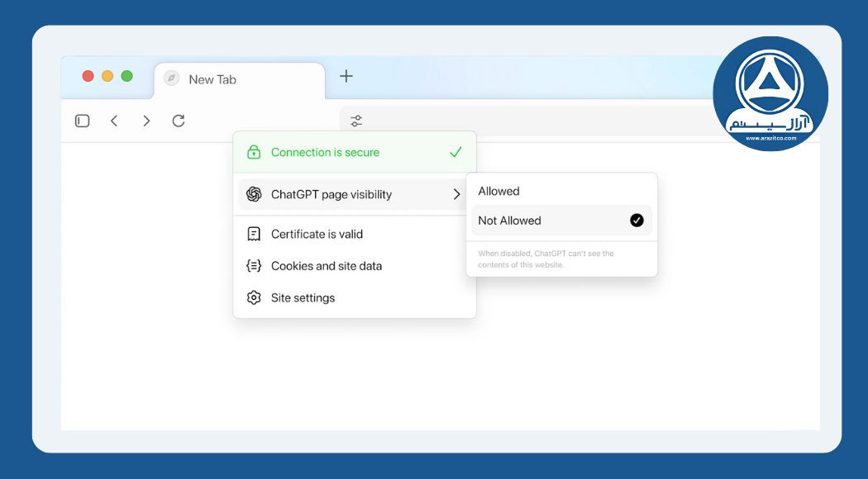The image size is (868, 479).
Task: Switch to the New Tab tab
Action: (x=212, y=79)
